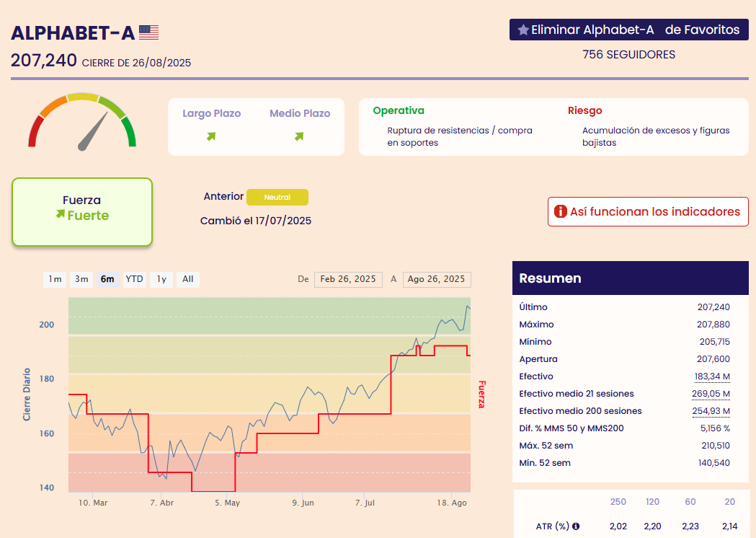Screen dimensions: 756x538
Task: Click the Riesgo heading
Action: (x=585, y=110)
